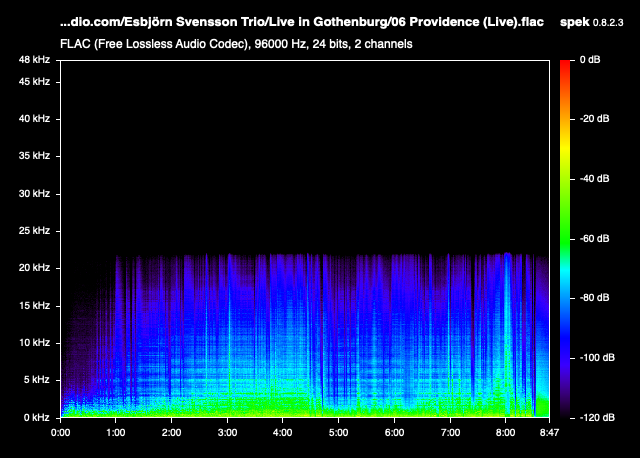Click the 40 kHz frequency axis label

pos(34,119)
